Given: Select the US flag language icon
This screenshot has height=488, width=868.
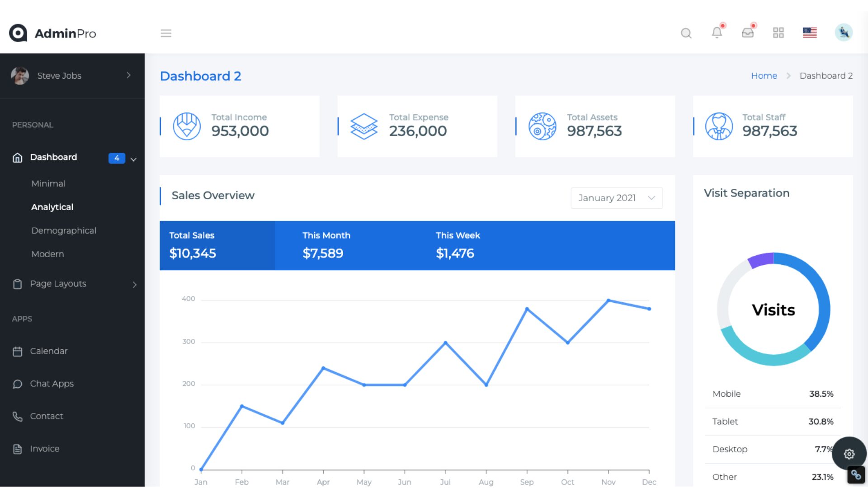Looking at the screenshot, I should 810,33.
